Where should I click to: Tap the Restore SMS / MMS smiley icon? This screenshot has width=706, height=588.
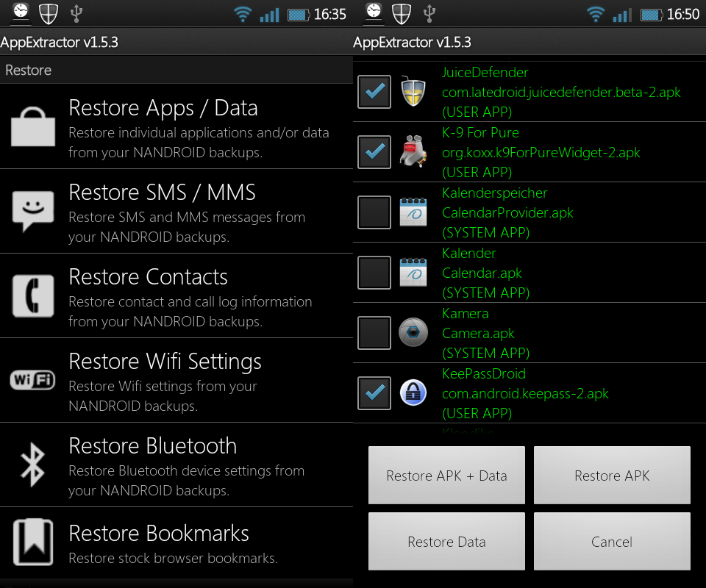tap(33, 211)
